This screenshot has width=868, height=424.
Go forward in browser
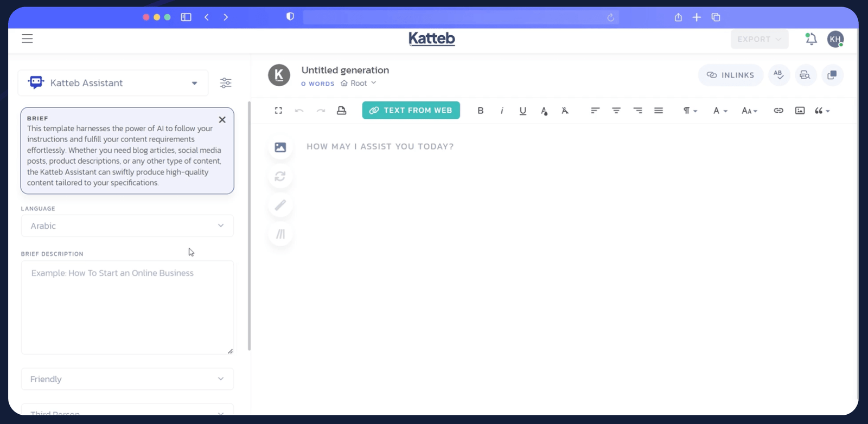(x=226, y=17)
